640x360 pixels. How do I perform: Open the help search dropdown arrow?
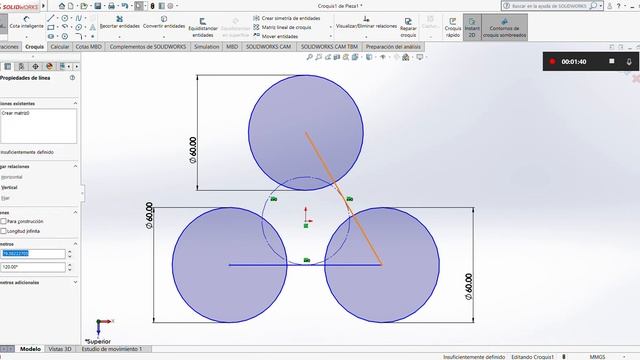pyautogui.click(x=601, y=6)
